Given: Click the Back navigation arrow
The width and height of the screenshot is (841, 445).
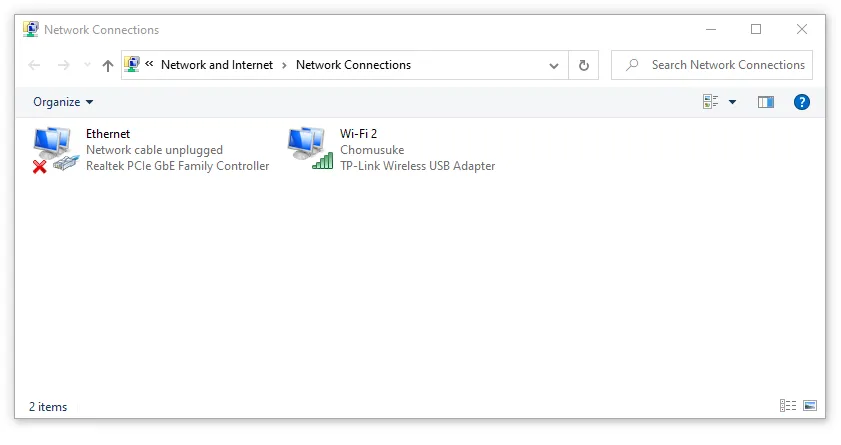Looking at the screenshot, I should (x=34, y=65).
